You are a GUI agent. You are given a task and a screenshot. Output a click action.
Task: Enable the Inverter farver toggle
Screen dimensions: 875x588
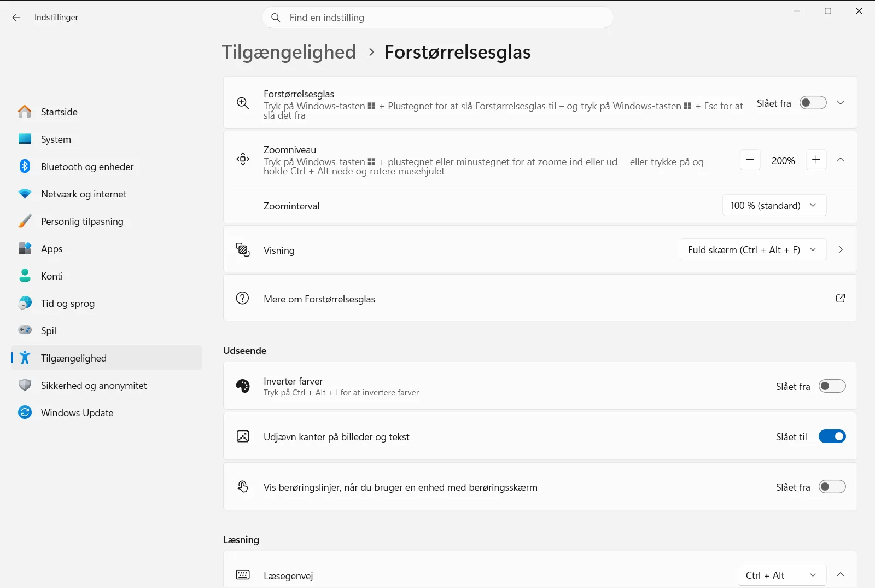(832, 386)
